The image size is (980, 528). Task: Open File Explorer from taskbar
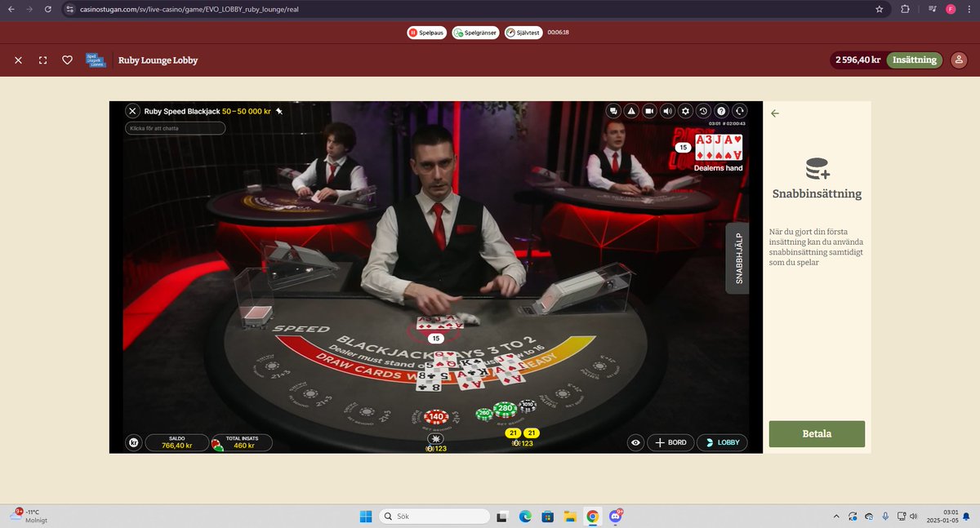[x=570, y=517]
